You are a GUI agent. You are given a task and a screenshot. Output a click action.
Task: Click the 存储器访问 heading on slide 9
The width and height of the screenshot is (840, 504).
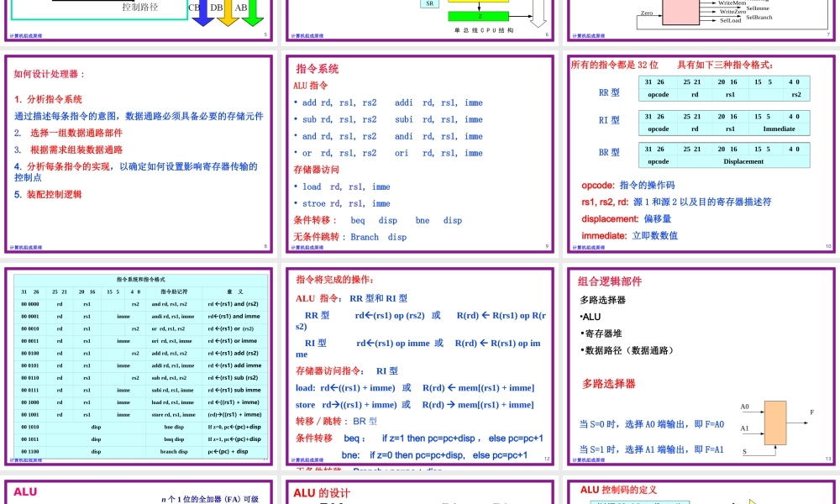click(316, 170)
